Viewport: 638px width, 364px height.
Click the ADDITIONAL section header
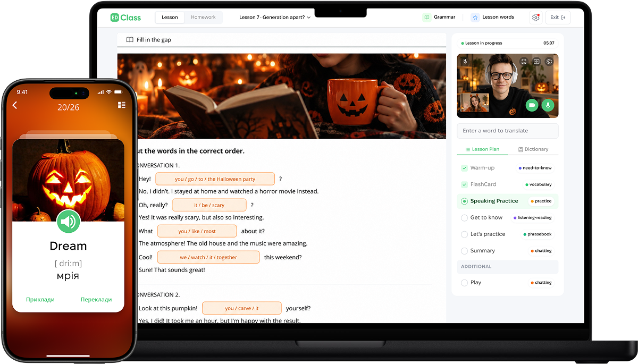click(x=508, y=267)
